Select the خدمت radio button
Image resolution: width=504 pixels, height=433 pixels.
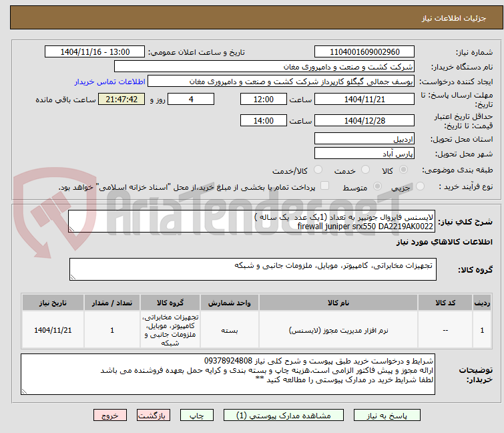click(x=365, y=169)
